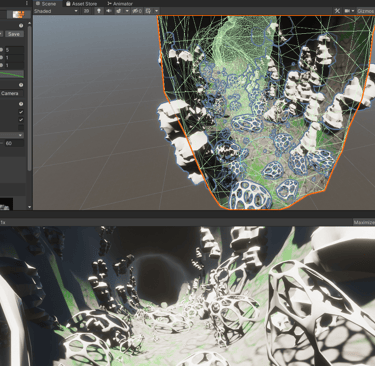Toggle the 2D view button
Image resolution: width=375 pixels, height=366 pixels.
[87, 11]
